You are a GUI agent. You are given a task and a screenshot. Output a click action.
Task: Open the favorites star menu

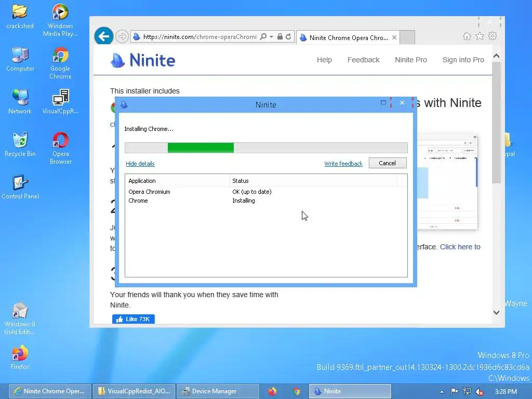480,36
